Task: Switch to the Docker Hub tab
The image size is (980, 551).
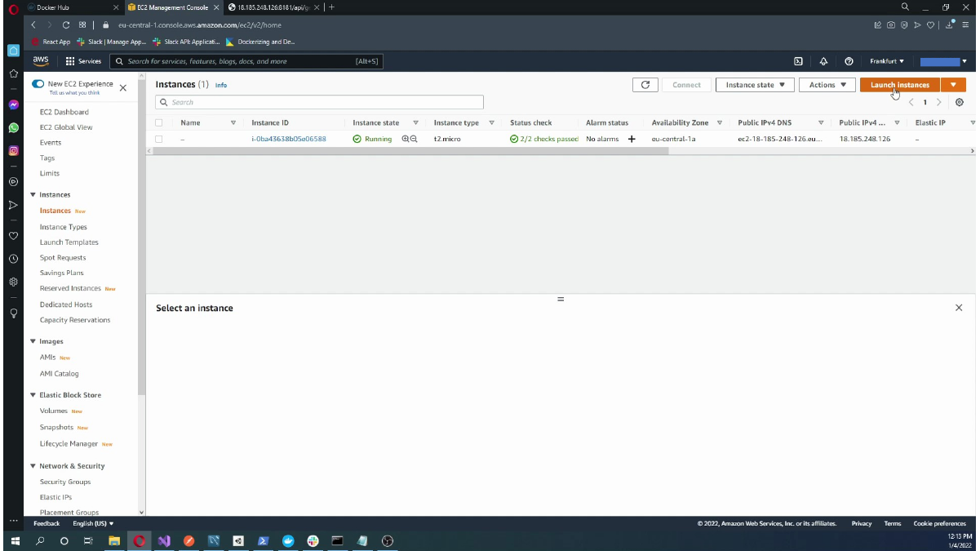Action: (x=75, y=7)
